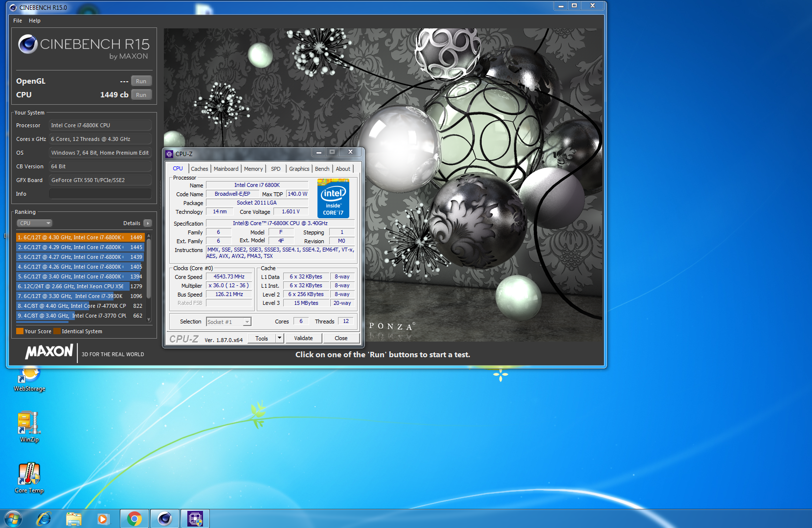This screenshot has height=528, width=812.
Task: Minimize the CPU-Z window
Action: click(318, 152)
